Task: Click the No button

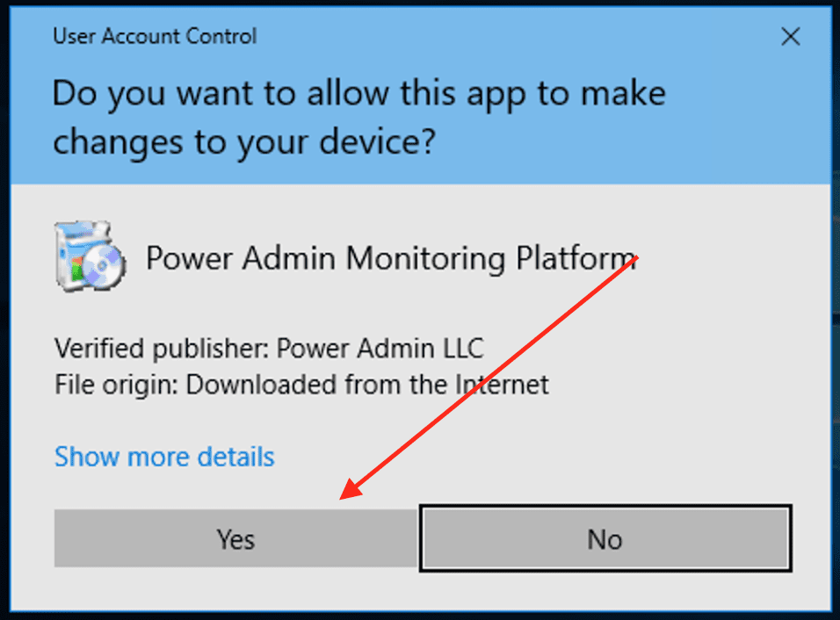Action: click(x=605, y=537)
